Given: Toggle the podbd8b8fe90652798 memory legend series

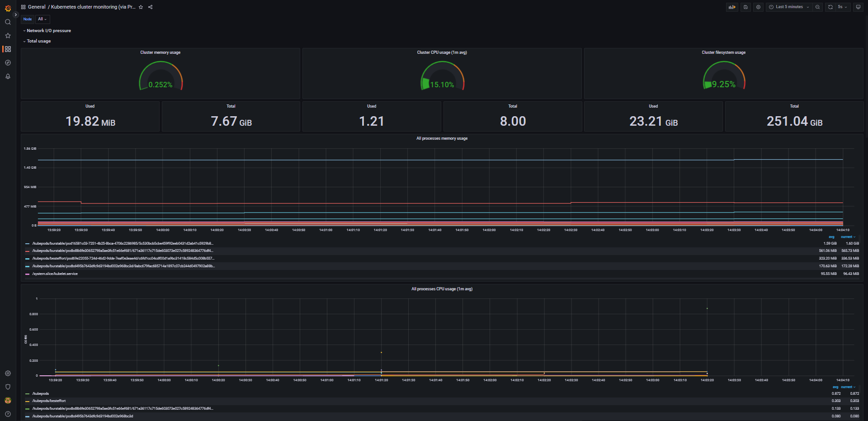Looking at the screenshot, I should point(122,251).
